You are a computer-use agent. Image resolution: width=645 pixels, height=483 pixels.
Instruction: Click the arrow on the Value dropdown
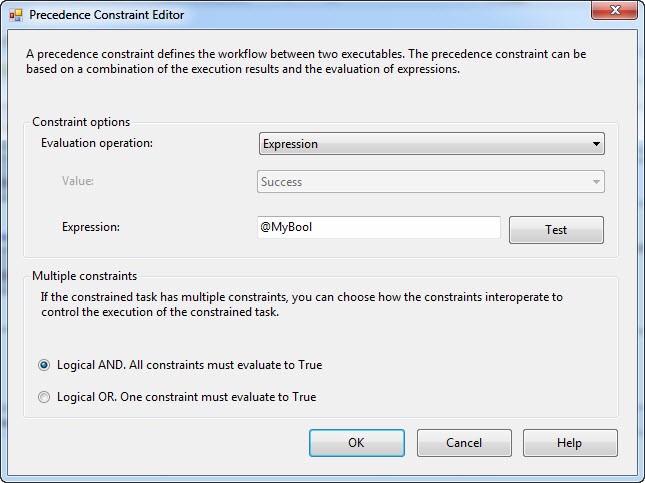click(597, 182)
